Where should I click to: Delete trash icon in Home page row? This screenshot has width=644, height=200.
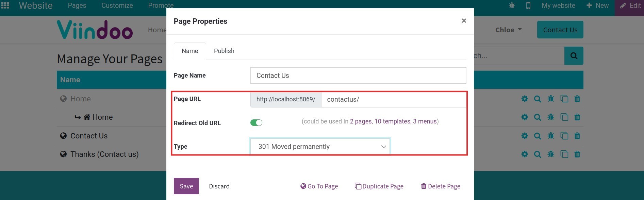tap(577, 99)
